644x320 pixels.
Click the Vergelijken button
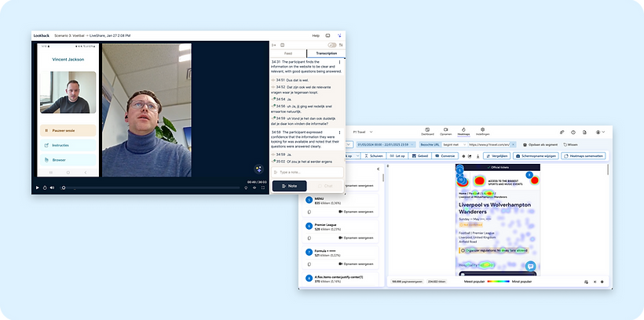point(496,156)
